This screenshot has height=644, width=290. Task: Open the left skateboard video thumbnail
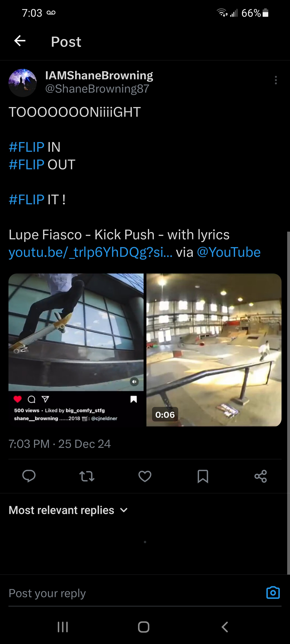pyautogui.click(x=76, y=332)
